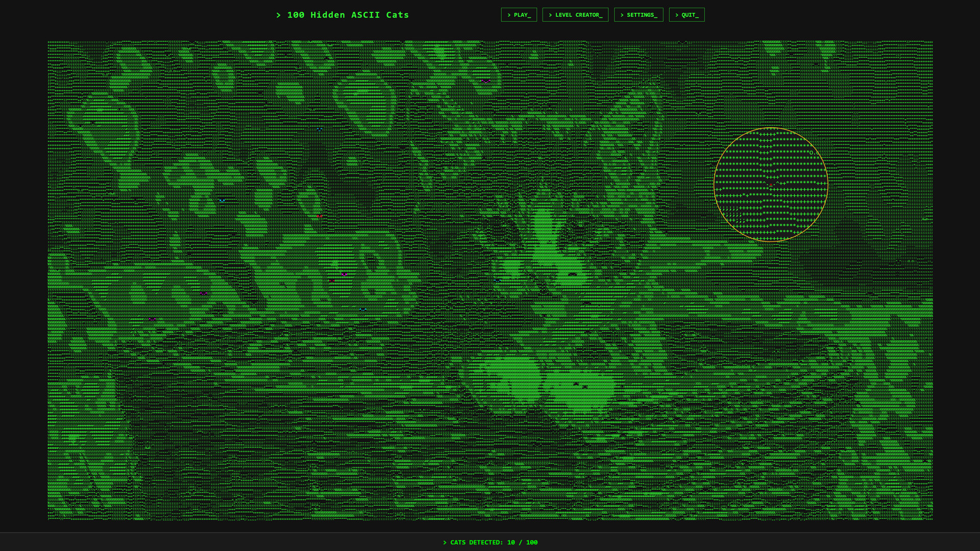Image resolution: width=980 pixels, height=551 pixels.
Task: Click the leftmost cyan found-cat marker
Action: (x=222, y=201)
